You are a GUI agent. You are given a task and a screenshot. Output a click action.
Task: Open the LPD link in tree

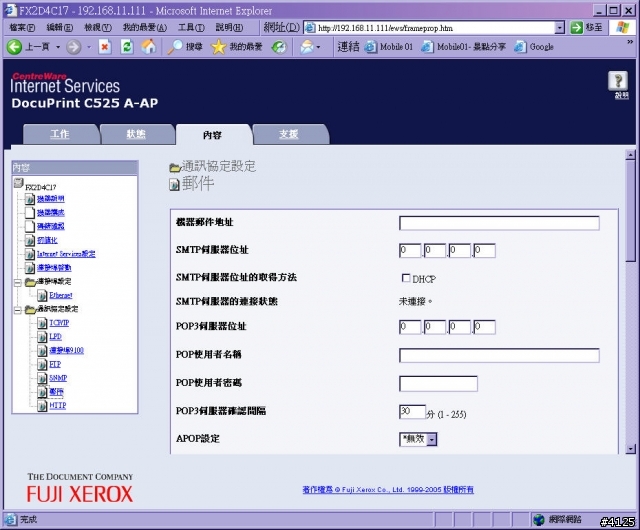coord(56,337)
